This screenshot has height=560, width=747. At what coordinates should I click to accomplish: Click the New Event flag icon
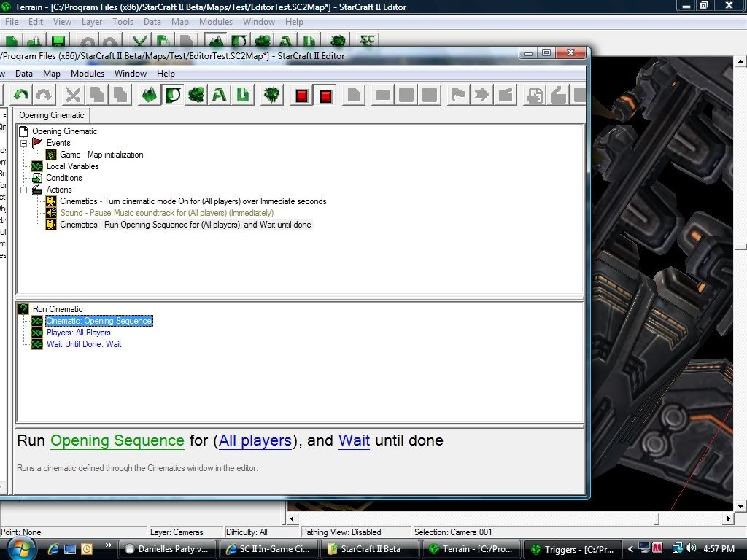pos(458,95)
